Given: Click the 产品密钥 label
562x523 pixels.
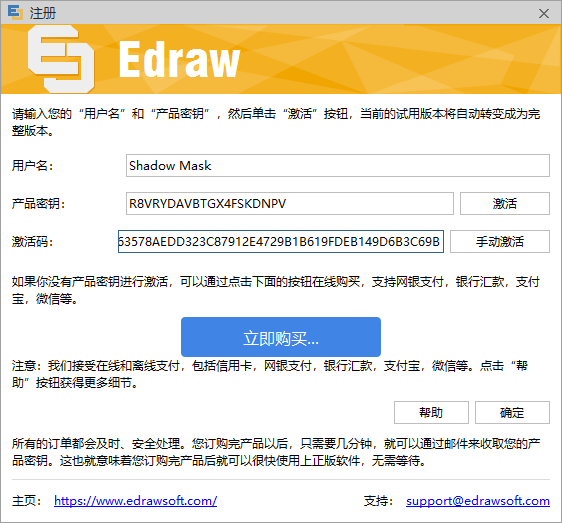Looking at the screenshot, I should (38, 204).
